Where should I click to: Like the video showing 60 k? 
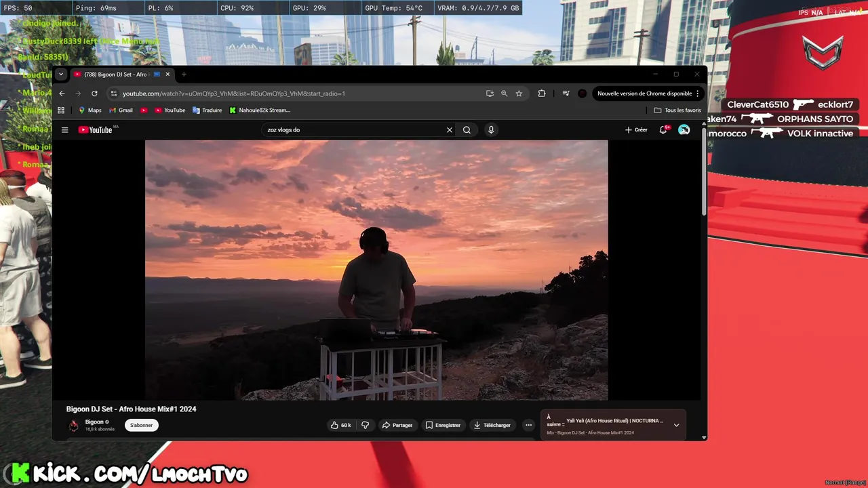340,425
